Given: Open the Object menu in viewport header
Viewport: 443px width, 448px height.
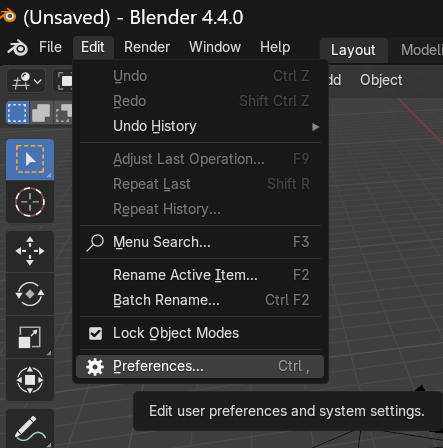Looking at the screenshot, I should point(381,80).
